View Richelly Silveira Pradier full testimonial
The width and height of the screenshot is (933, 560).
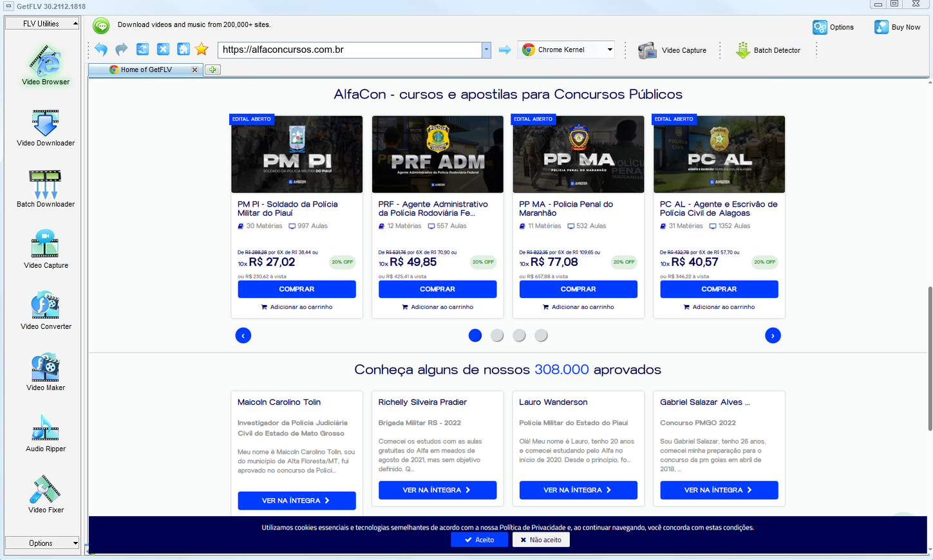click(438, 490)
